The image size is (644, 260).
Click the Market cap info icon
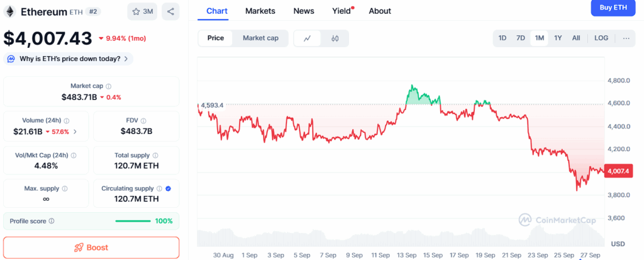tap(109, 86)
